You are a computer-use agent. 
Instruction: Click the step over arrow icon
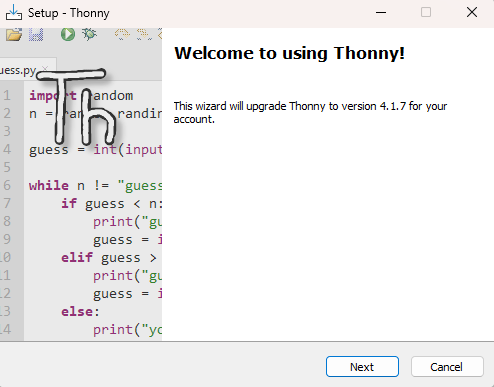pyautogui.click(x=122, y=34)
